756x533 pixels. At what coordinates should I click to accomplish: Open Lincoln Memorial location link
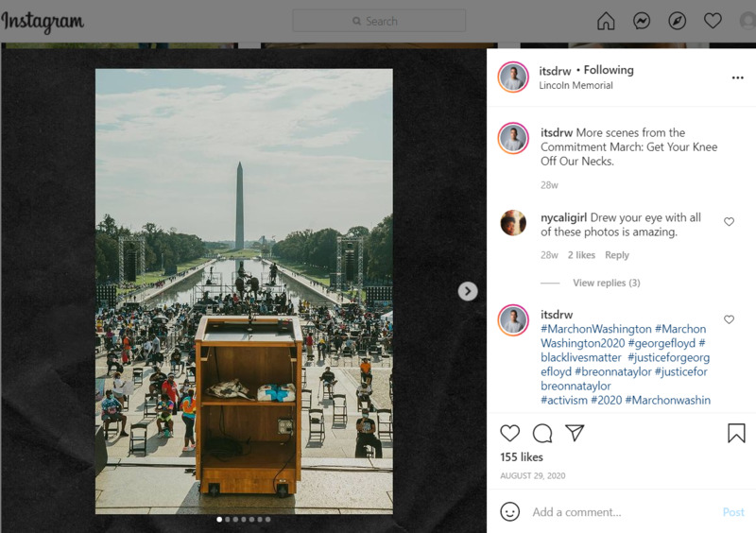click(576, 85)
